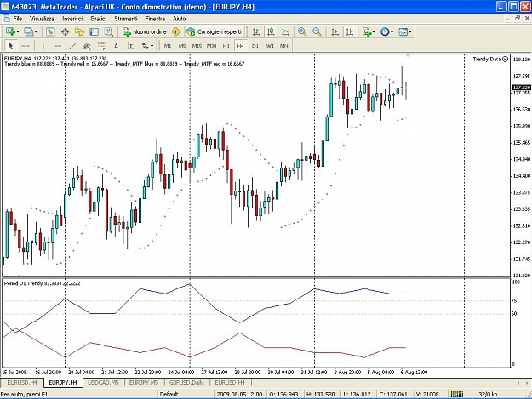Toggle the H4 timeframe button
The height and width of the screenshot is (399, 532).
(241, 46)
